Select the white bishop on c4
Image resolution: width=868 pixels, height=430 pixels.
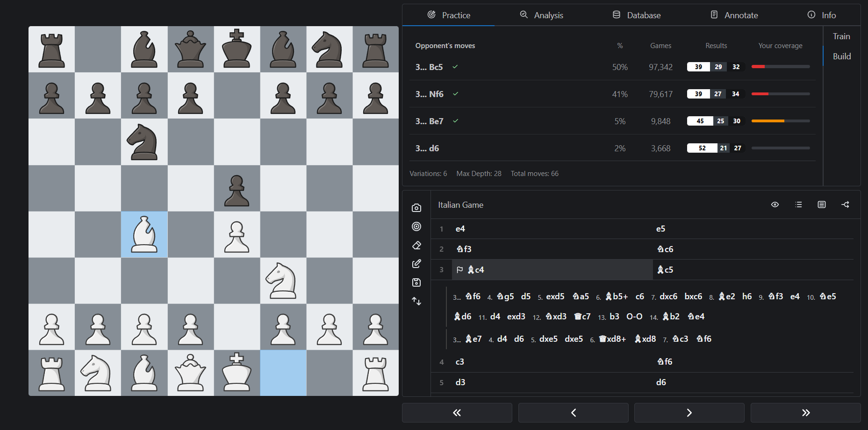tap(144, 234)
